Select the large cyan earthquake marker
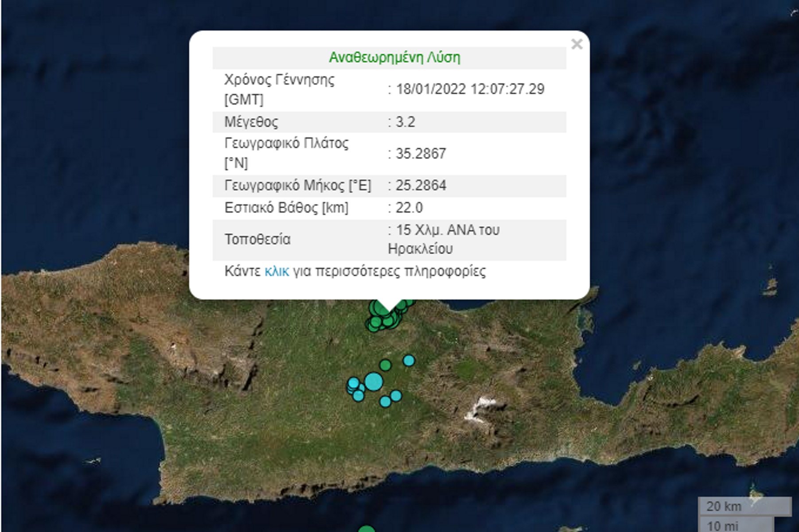Image resolution: width=799 pixels, height=532 pixels. (374, 381)
